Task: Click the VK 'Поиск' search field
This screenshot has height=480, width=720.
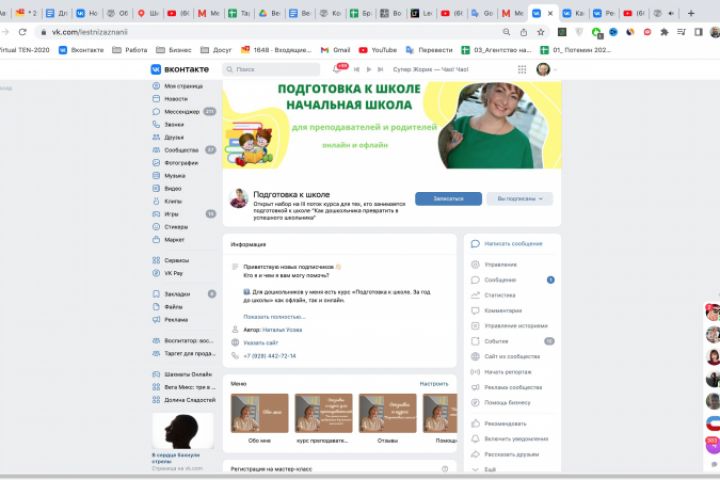Action: click(271, 69)
